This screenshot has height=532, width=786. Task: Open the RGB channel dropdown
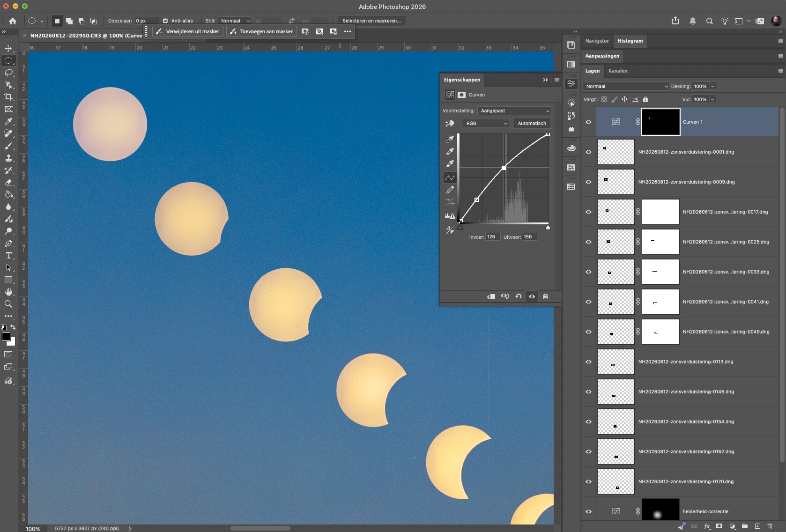click(x=486, y=123)
